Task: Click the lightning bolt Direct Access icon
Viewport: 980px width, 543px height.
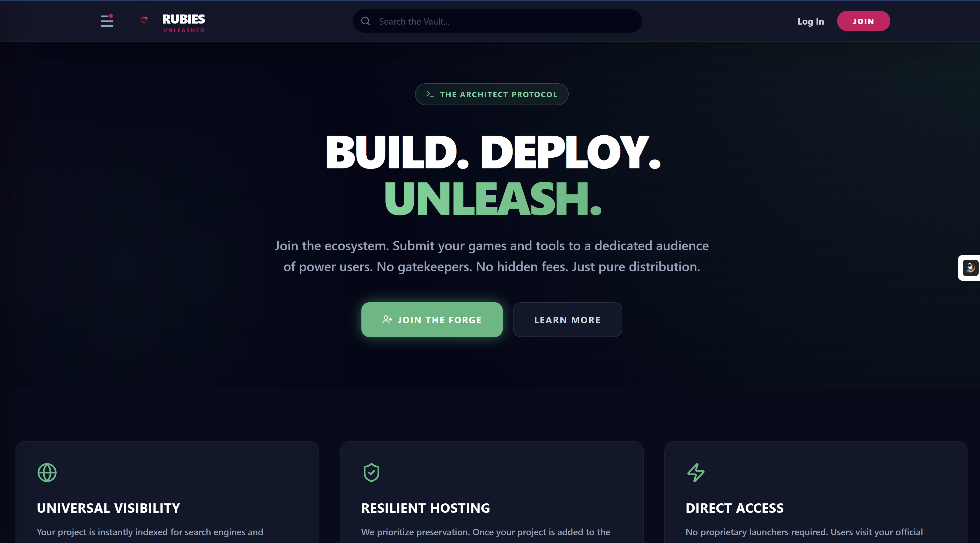Action: tap(696, 473)
